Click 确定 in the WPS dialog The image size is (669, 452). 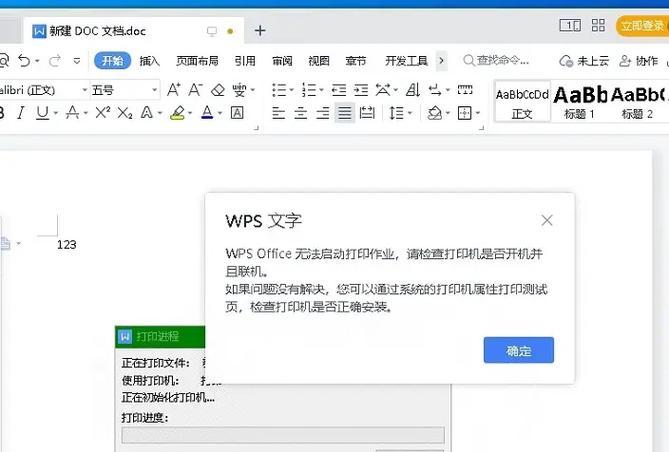point(519,350)
